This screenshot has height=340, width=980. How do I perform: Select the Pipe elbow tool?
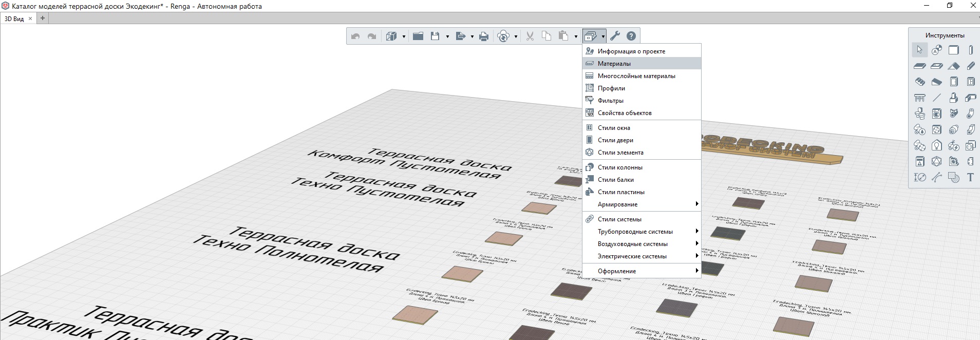click(x=970, y=114)
